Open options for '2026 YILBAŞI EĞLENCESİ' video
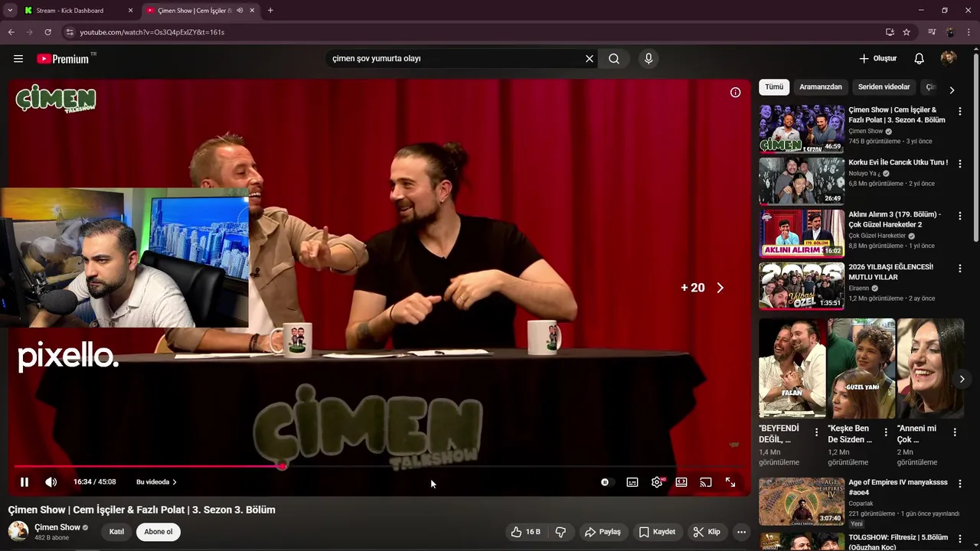Image resolution: width=980 pixels, height=551 pixels. click(959, 269)
